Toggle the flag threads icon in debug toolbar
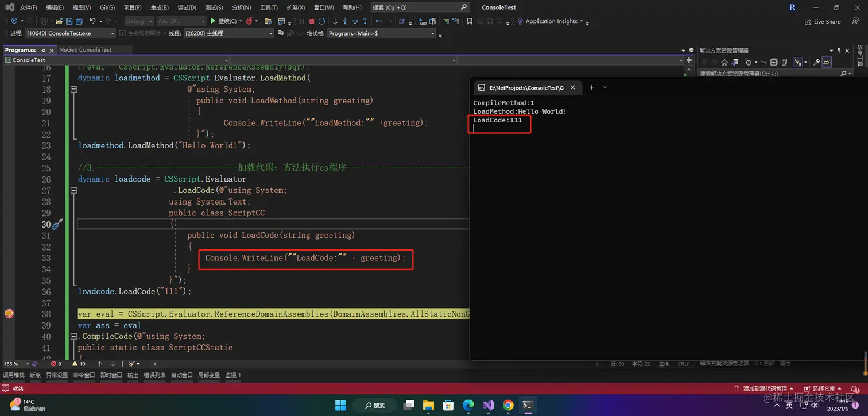This screenshot has width=868, height=416. click(x=280, y=33)
